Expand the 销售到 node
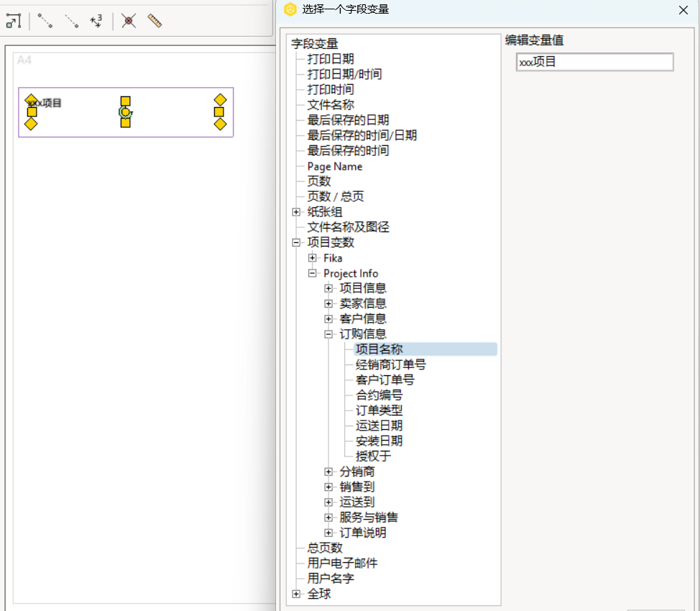The width and height of the screenshot is (700, 611). [328, 487]
